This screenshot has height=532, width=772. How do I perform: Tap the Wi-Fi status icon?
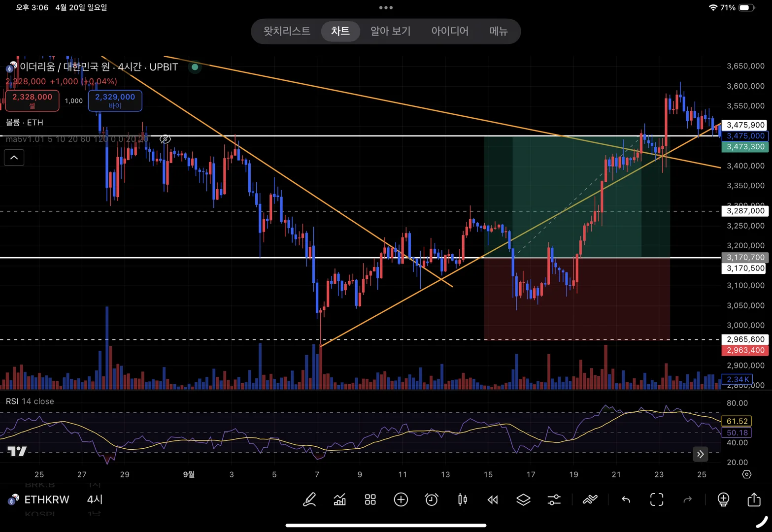[x=713, y=7]
